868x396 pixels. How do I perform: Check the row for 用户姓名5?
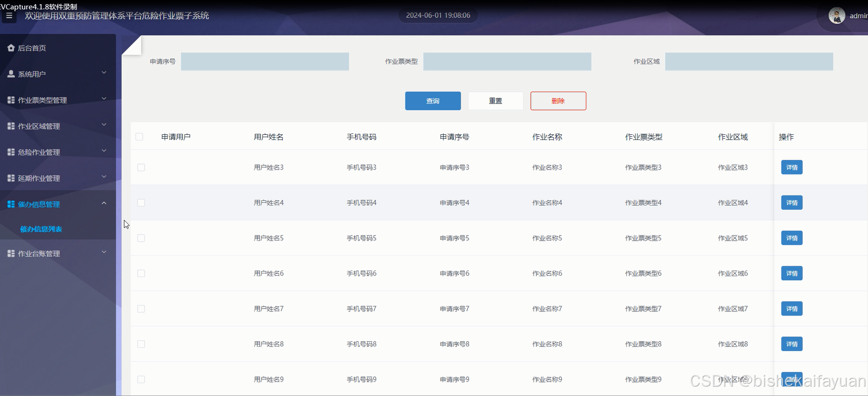pyautogui.click(x=141, y=238)
